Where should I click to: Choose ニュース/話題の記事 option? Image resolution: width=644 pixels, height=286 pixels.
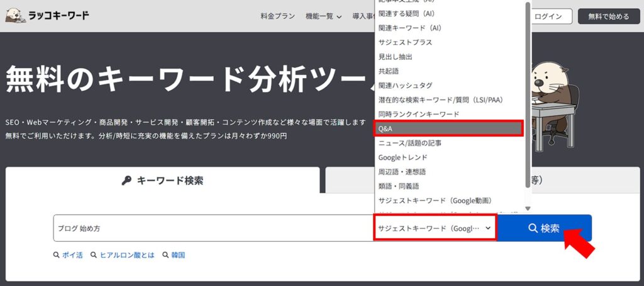[449, 143]
